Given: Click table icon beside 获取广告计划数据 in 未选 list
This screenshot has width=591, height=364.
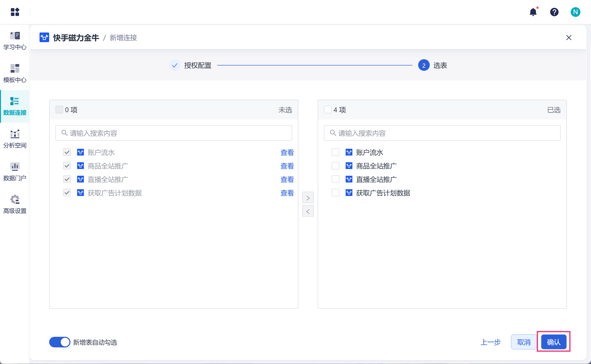Looking at the screenshot, I should click(81, 193).
